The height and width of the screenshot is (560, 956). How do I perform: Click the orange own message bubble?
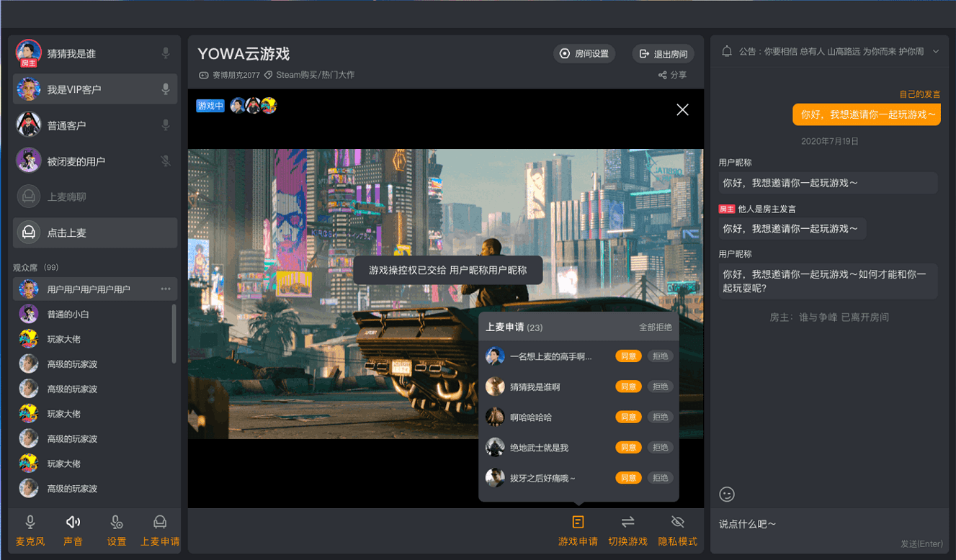[867, 114]
